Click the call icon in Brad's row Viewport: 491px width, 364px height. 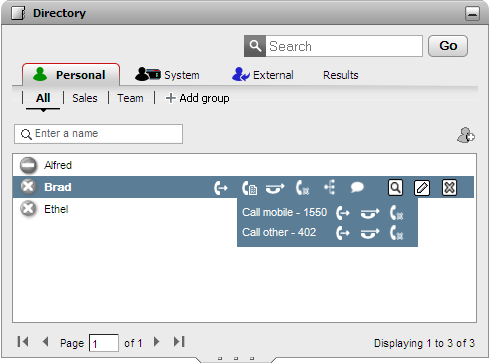[x=221, y=188]
